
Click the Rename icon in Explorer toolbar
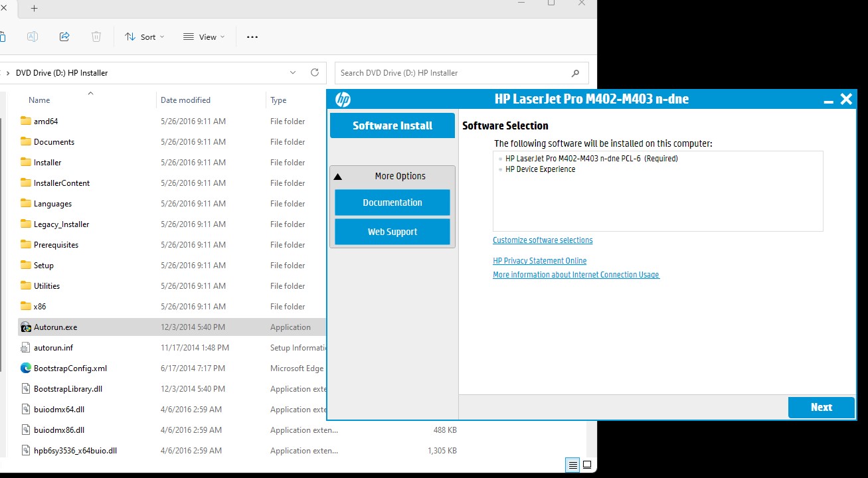tap(33, 37)
